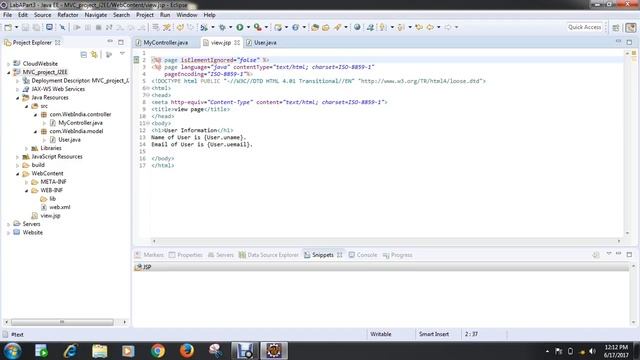640x360 pixels.
Task: Open the New file dropdown arrow
Action: pos(16,27)
